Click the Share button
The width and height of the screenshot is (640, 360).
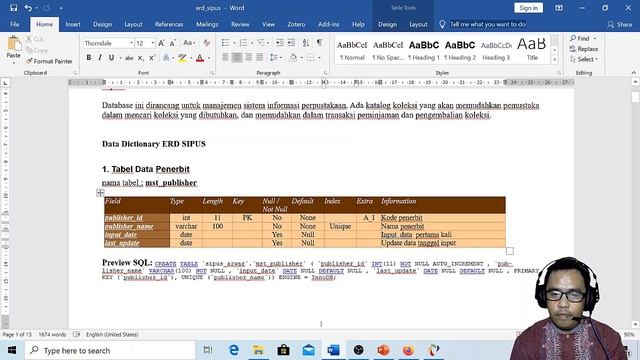pyautogui.click(x=620, y=24)
